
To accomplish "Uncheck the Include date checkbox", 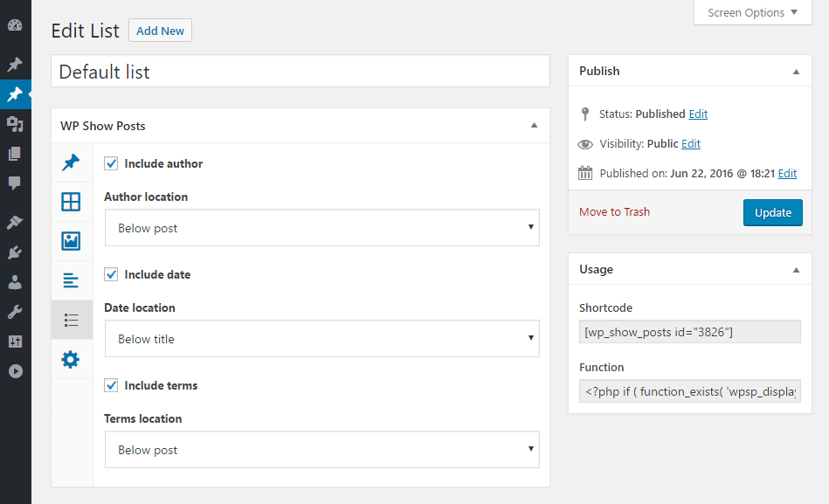I will tap(111, 274).
